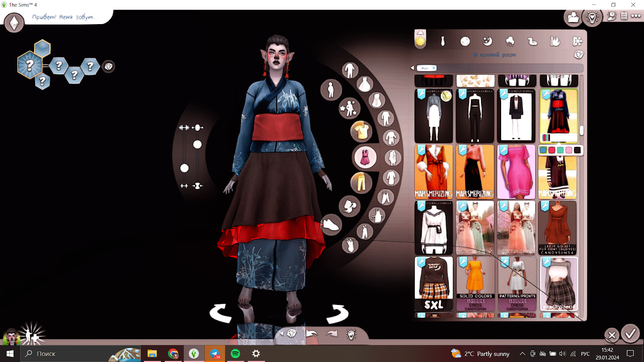Open the three-dots options menu
Screen dimensions: 644x362
tap(636, 16)
